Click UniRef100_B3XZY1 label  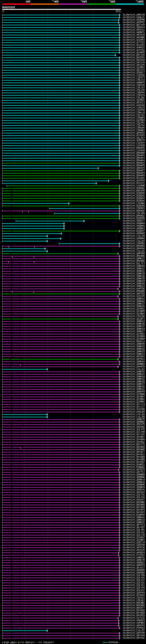[x=134, y=183]
